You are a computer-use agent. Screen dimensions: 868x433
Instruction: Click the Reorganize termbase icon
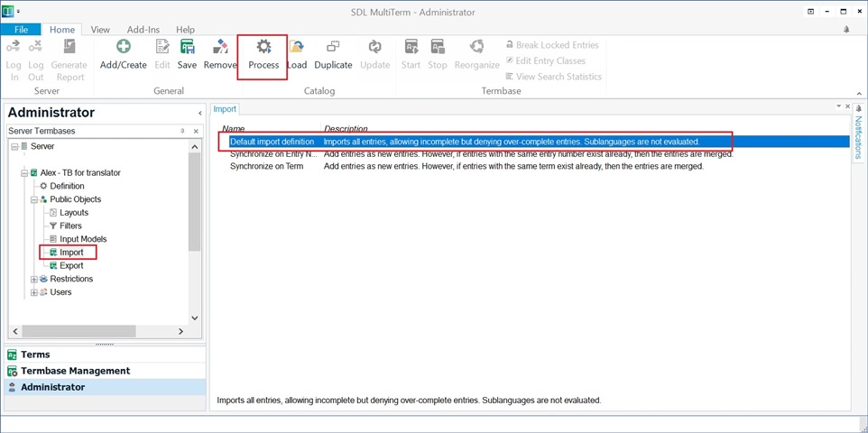click(x=476, y=47)
